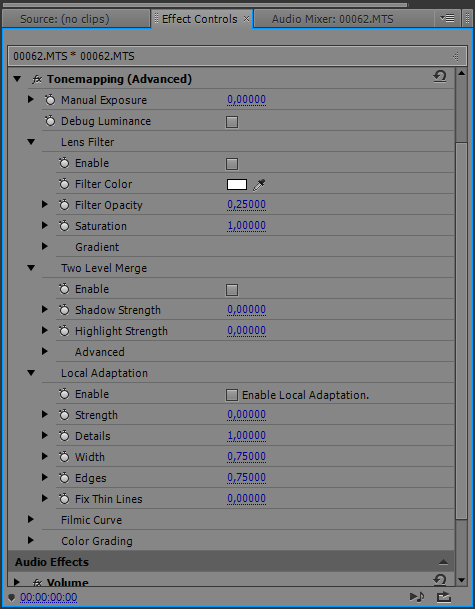Toggle stopwatch for Local Adaptation Enable
The image size is (475, 609).
[64, 394]
